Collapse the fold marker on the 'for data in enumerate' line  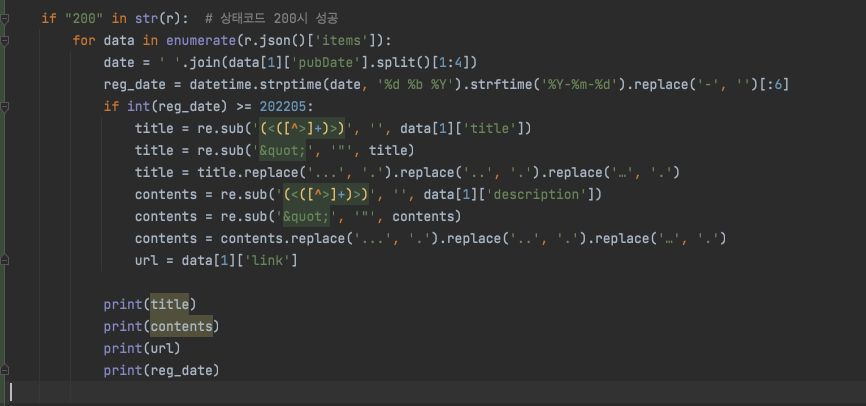5,41
